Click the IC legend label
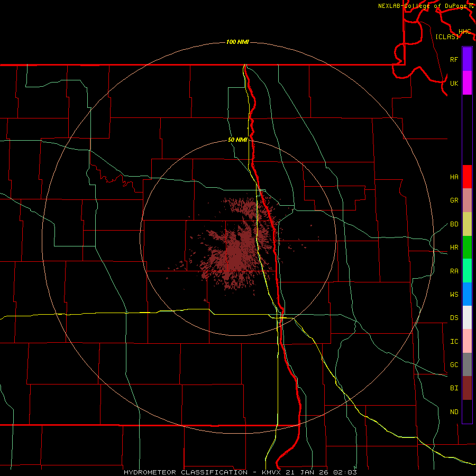476x476 pixels. (454, 342)
